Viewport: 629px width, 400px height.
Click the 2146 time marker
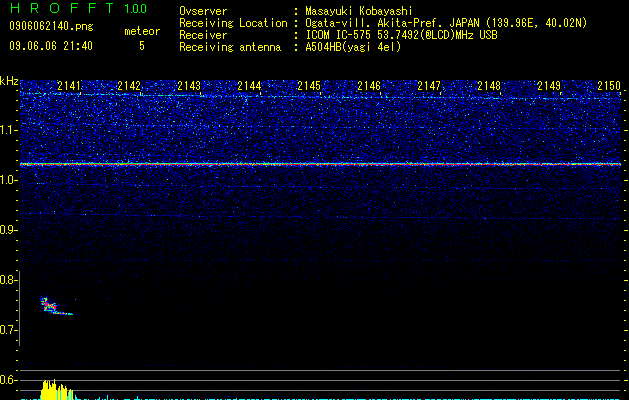coord(369,86)
